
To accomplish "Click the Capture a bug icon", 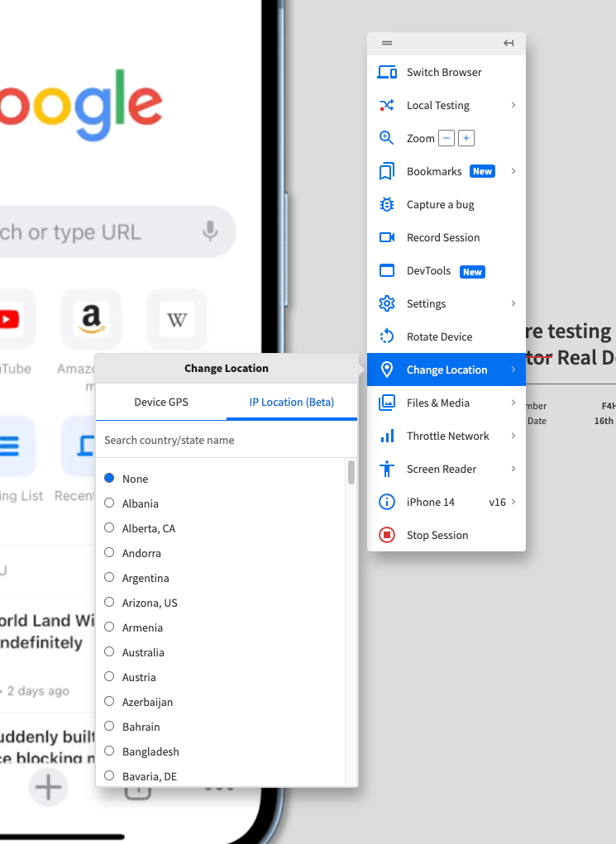I will (386, 204).
